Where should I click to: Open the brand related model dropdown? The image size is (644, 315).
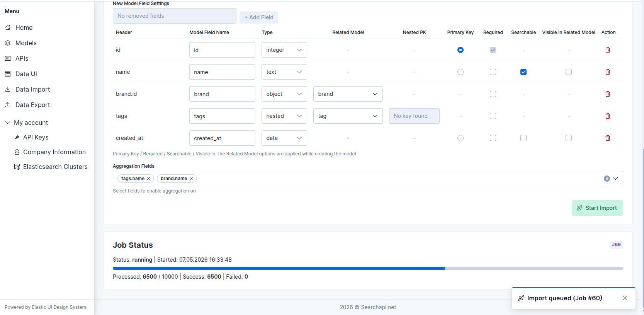click(x=348, y=94)
